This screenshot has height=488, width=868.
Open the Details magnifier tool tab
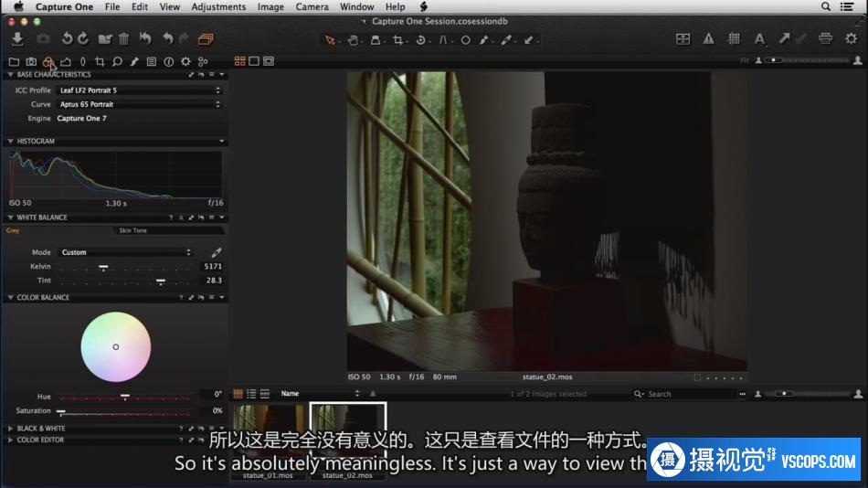tap(117, 61)
